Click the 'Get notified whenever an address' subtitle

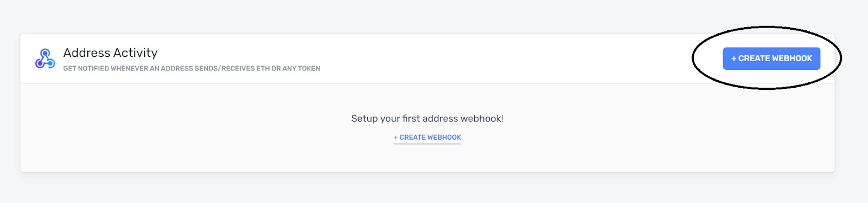click(x=192, y=69)
